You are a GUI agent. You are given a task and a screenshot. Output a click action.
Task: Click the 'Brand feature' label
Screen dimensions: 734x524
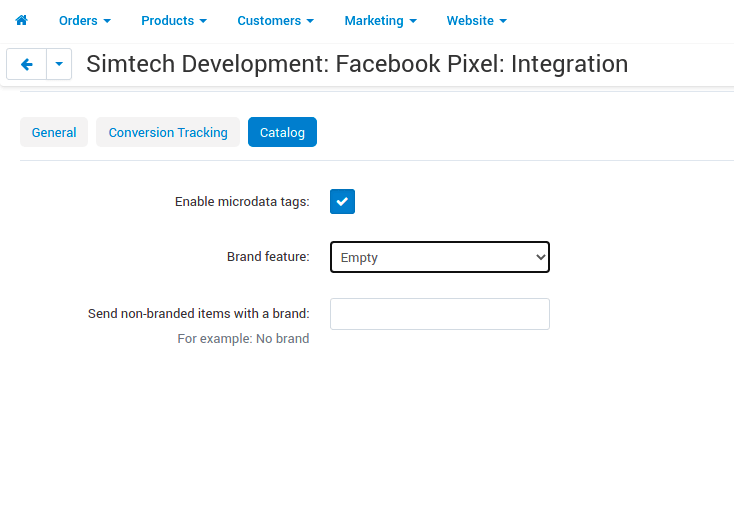click(x=268, y=257)
